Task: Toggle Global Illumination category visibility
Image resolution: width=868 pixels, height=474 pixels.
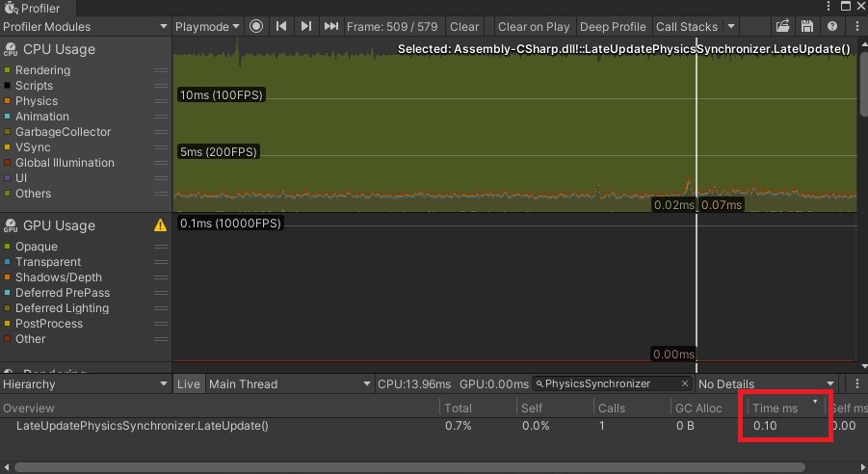Action: click(x=7, y=163)
